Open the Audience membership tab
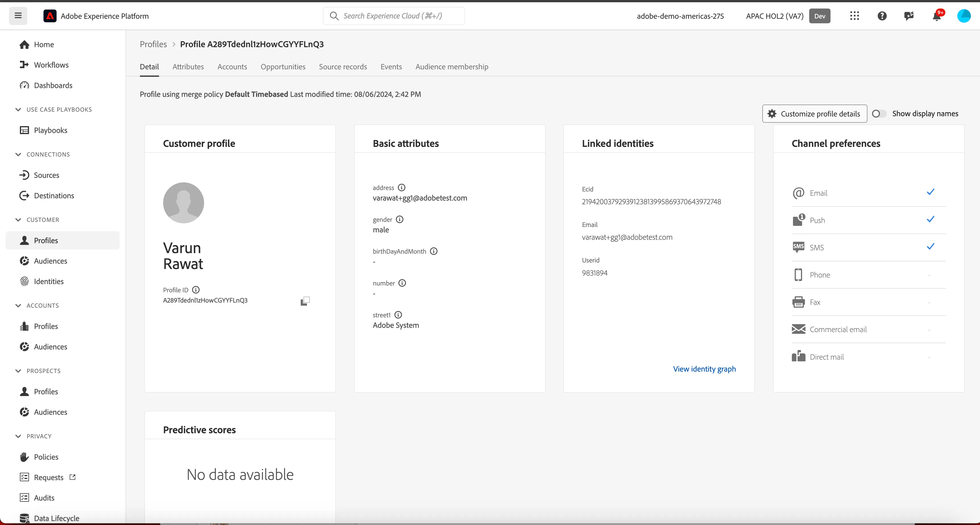 pyautogui.click(x=452, y=66)
